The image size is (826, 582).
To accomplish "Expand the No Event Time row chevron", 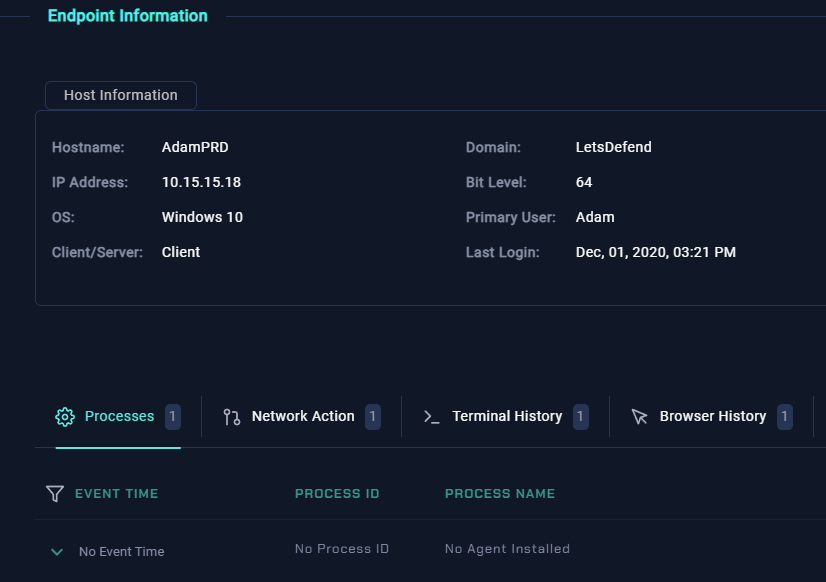I will point(57,552).
